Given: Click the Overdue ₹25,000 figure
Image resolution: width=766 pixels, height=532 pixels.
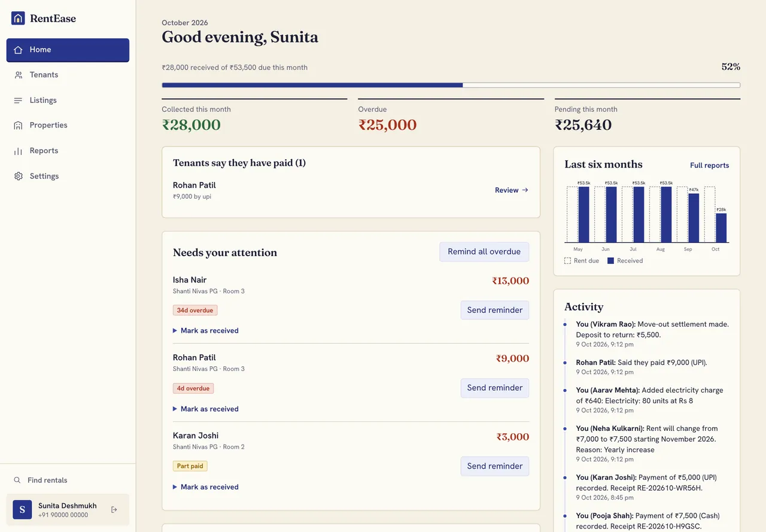Looking at the screenshot, I should tap(387, 125).
